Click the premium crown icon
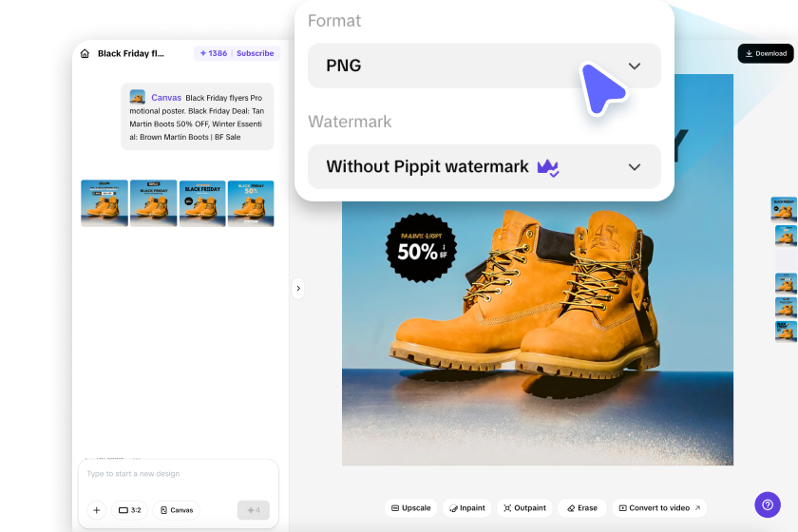 pyautogui.click(x=548, y=167)
